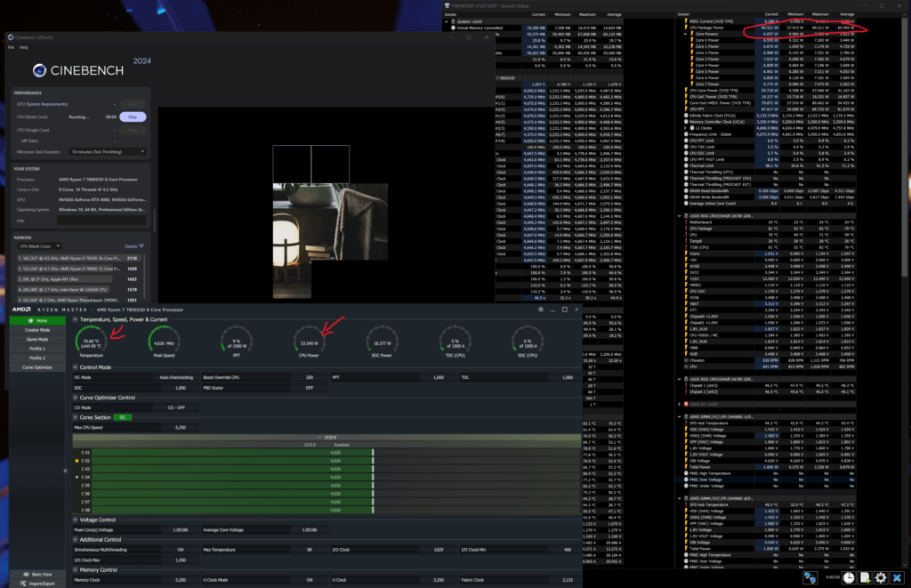Screen dimensions: 911x588
Task: Click the C 01 core speed slider handle
Action: [373, 452]
